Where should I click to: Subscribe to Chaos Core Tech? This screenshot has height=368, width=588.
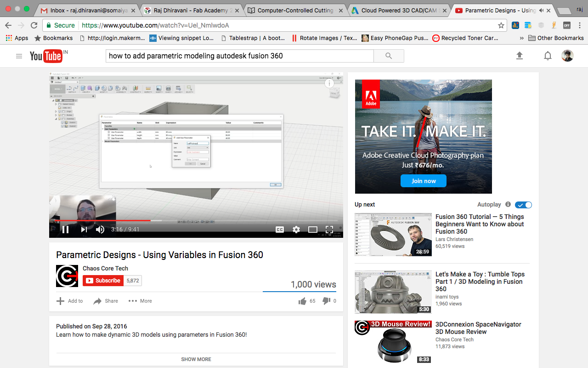click(103, 281)
